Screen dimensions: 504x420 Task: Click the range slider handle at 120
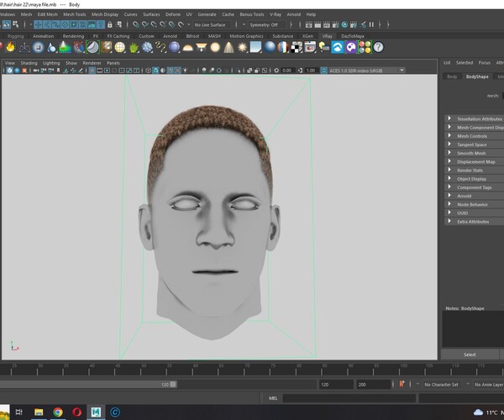[173, 385]
